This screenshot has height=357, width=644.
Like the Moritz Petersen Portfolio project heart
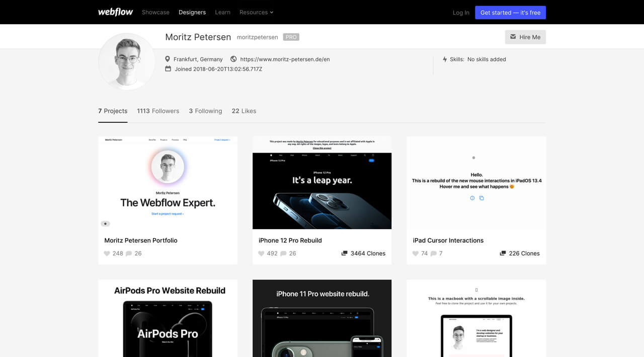point(107,253)
